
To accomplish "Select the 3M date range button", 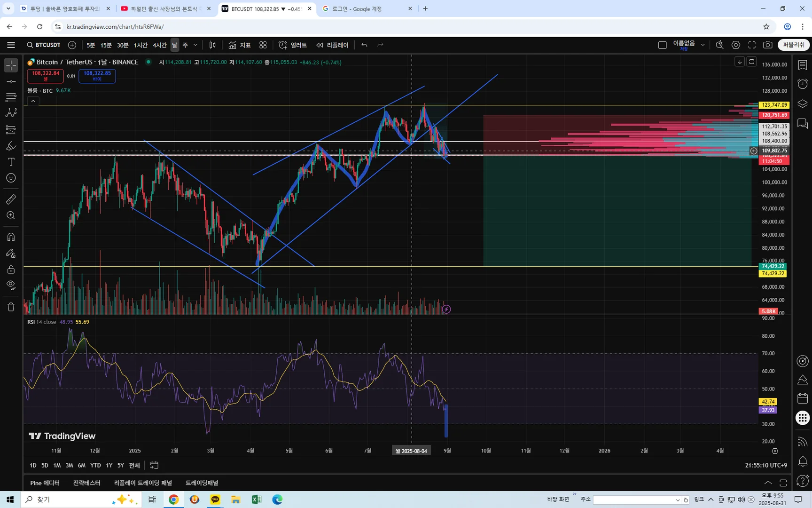I will (69, 465).
